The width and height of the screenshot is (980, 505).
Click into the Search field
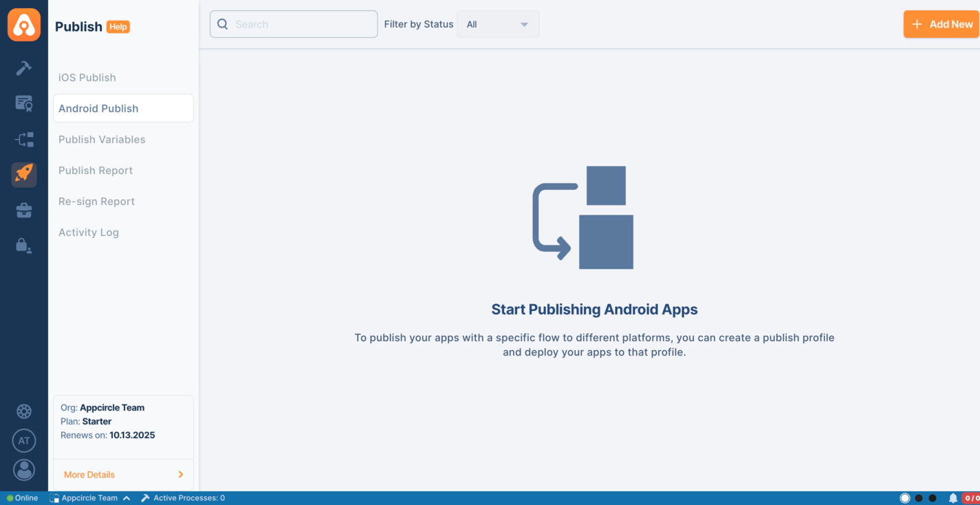tap(303, 24)
